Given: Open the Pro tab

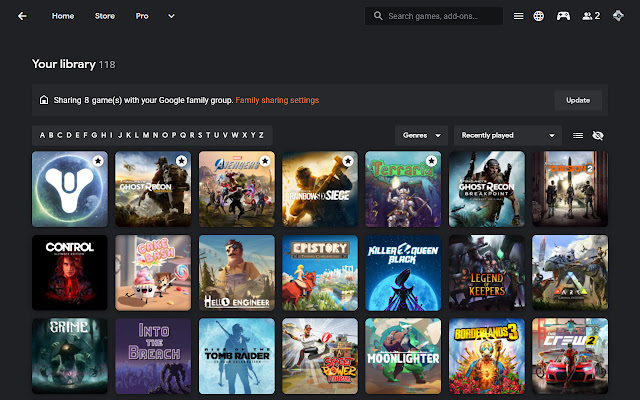Looking at the screenshot, I should point(142,16).
